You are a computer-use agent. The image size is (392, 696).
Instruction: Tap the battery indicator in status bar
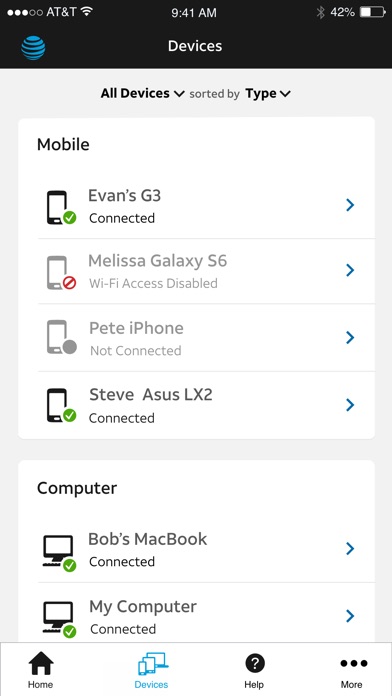click(373, 12)
